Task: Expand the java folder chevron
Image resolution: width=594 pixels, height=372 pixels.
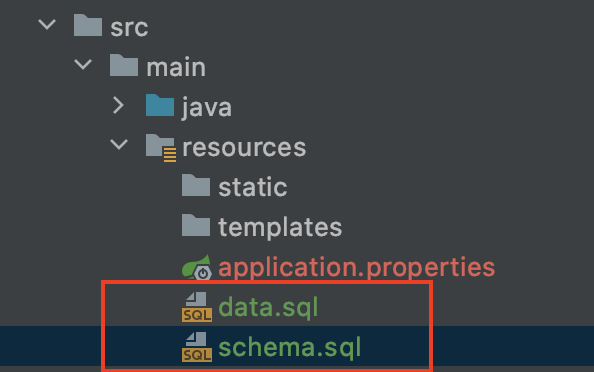Action: 119,105
